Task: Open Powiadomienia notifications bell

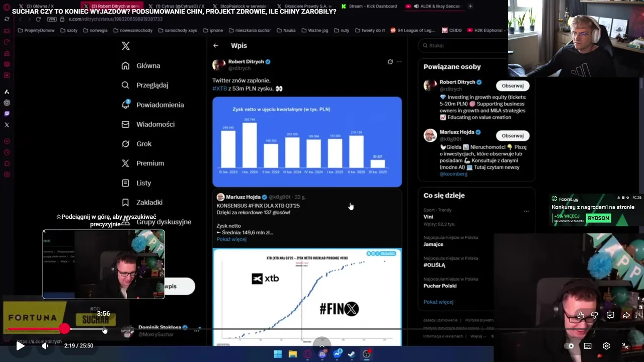Action: pos(152,105)
